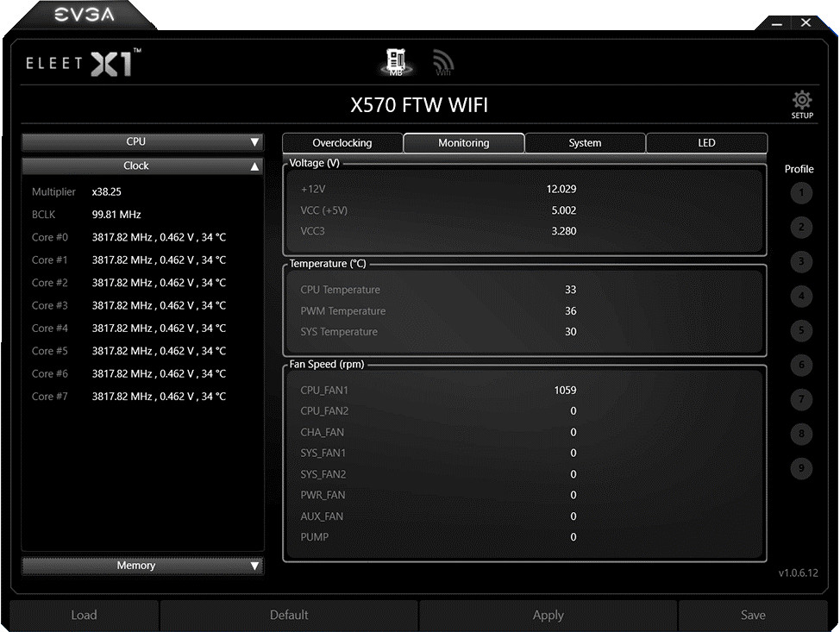Image resolution: width=840 pixels, height=632 pixels.
Task: Pick profile slot 7
Action: (x=800, y=399)
